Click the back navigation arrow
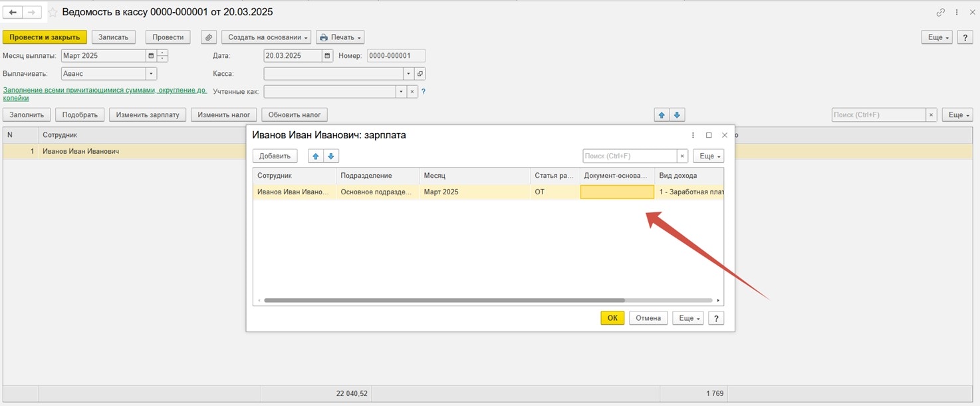The image size is (980, 406). [13, 13]
